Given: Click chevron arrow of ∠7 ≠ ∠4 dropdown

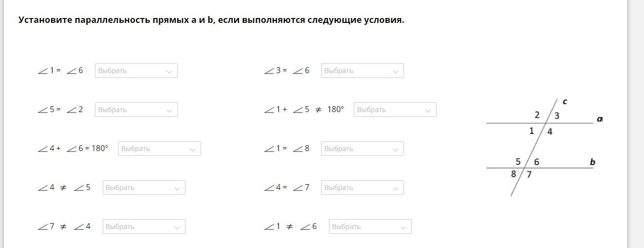Looking at the screenshot, I should (177, 227).
